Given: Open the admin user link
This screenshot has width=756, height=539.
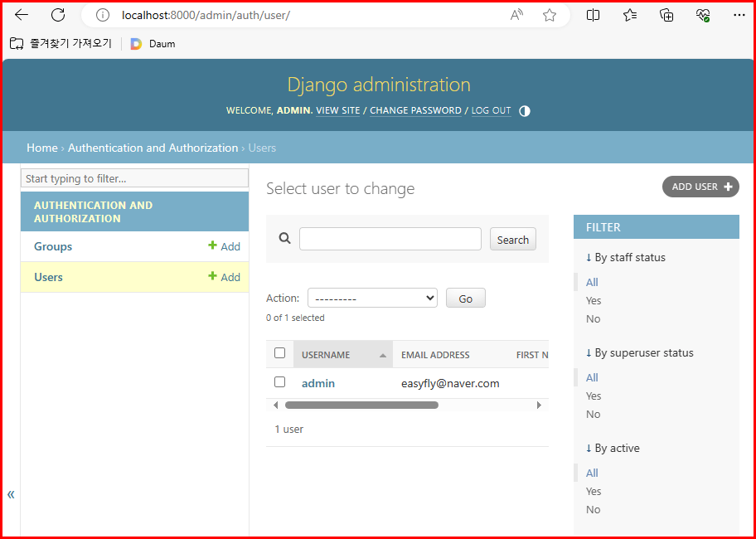Looking at the screenshot, I should [318, 384].
